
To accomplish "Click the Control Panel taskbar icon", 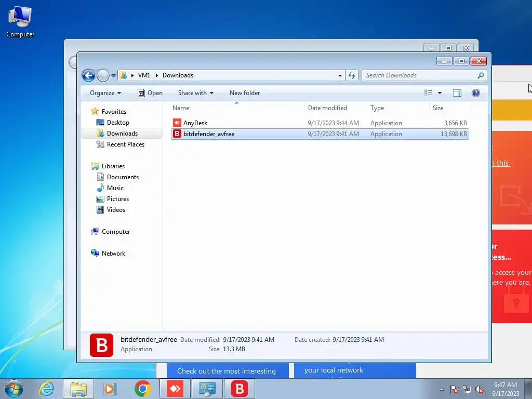I will [207, 389].
